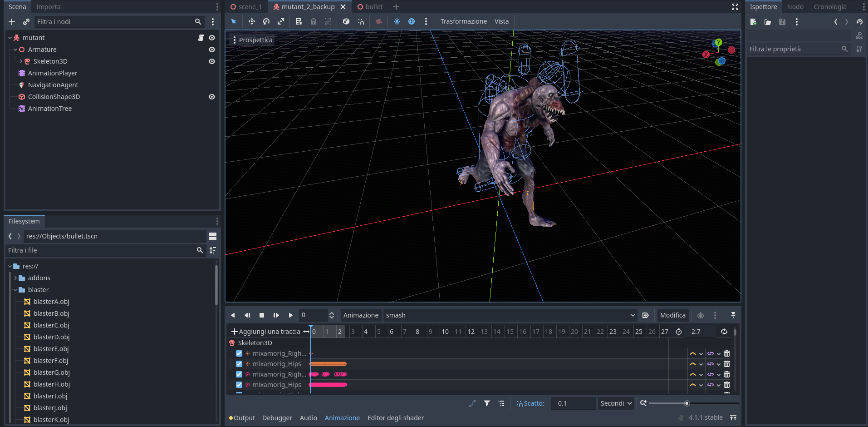This screenshot has width=868, height=427.
Task: Toggle preview sunlight in the viewport
Action: pyautogui.click(x=396, y=21)
